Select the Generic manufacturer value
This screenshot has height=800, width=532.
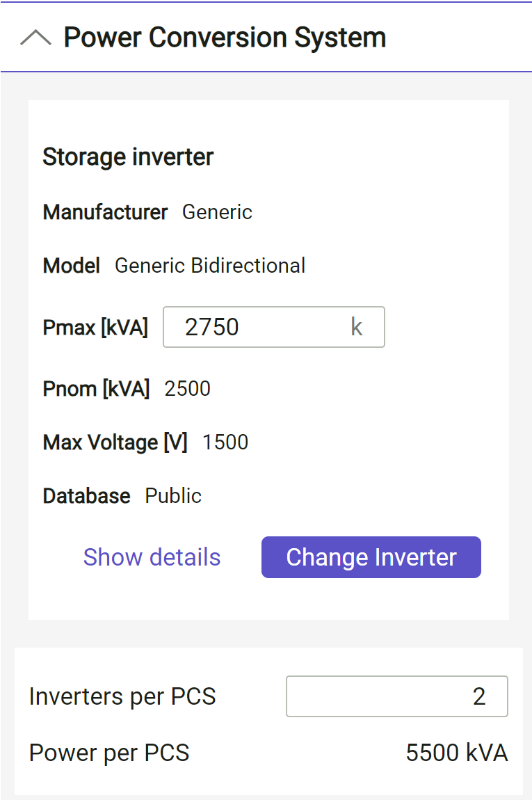[x=217, y=212]
